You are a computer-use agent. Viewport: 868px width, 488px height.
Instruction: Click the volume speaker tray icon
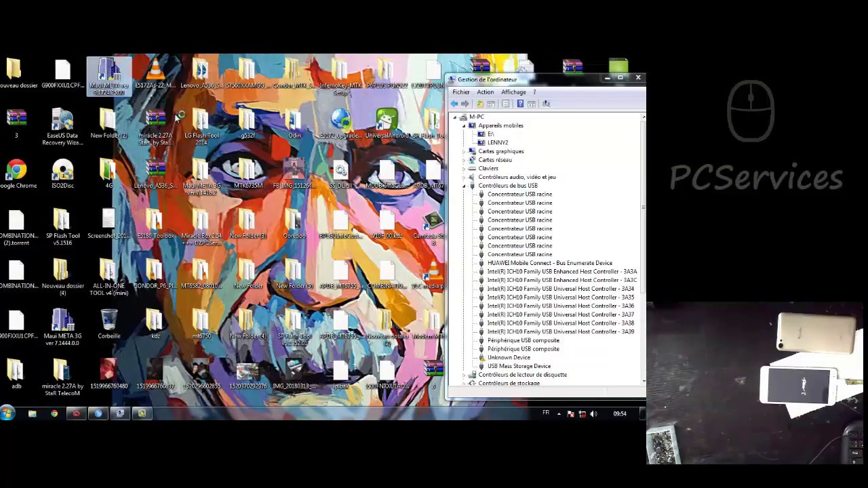tap(593, 413)
